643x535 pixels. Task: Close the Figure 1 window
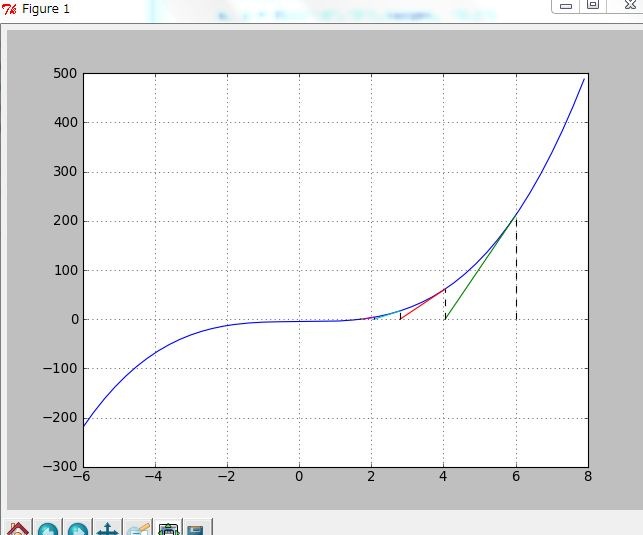pos(629,6)
